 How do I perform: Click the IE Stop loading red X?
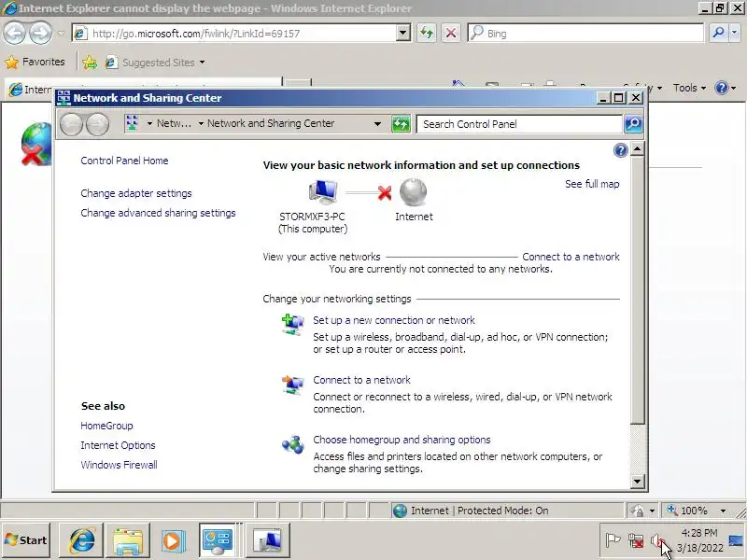click(451, 33)
